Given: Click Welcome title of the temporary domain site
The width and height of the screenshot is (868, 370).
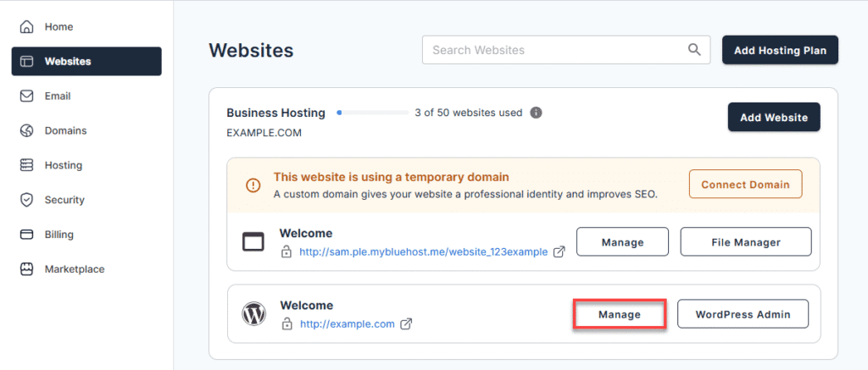Looking at the screenshot, I should (305, 233).
